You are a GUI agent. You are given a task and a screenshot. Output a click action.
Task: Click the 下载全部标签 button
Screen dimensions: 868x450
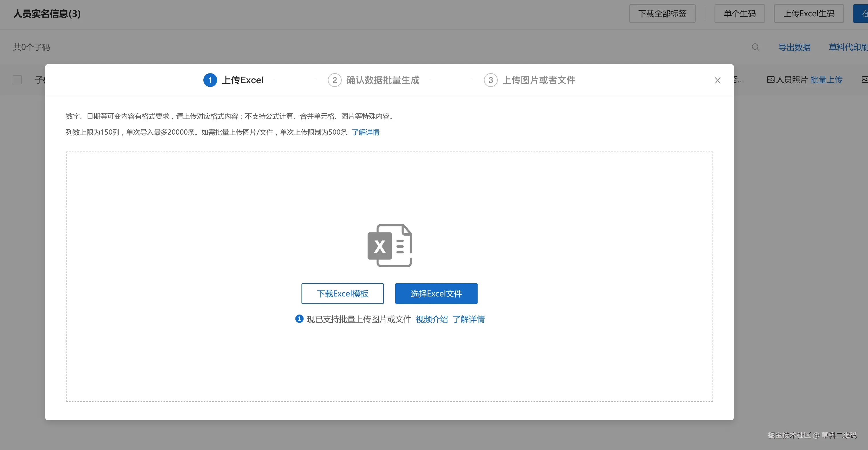click(662, 13)
